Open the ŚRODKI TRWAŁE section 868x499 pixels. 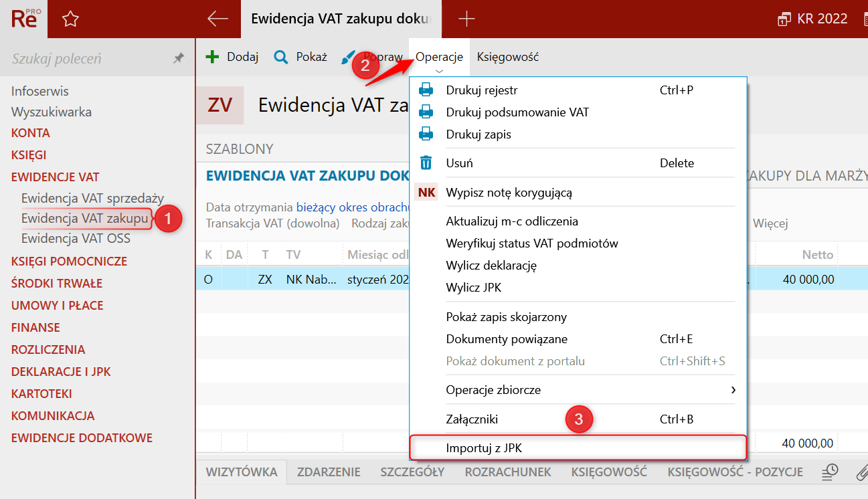[x=57, y=284]
